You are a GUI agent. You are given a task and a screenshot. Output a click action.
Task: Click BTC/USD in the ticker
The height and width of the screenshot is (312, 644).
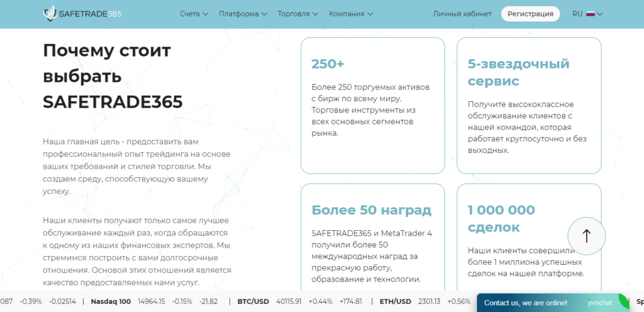click(253, 302)
